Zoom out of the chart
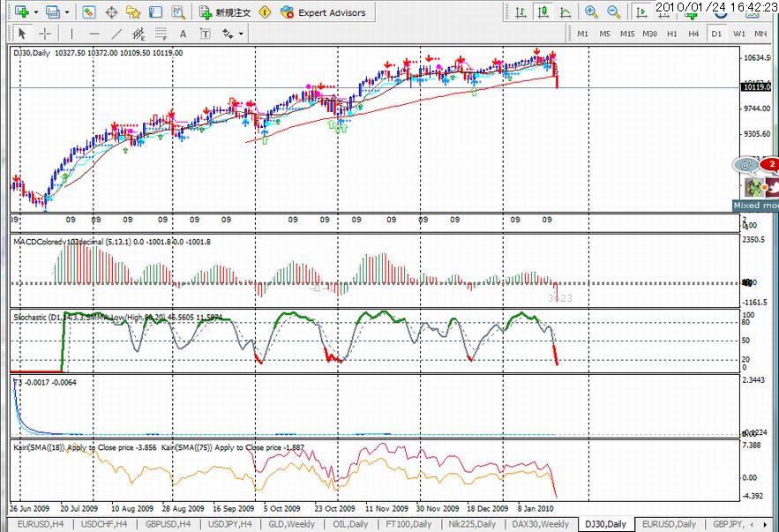779x532 pixels. [613, 12]
